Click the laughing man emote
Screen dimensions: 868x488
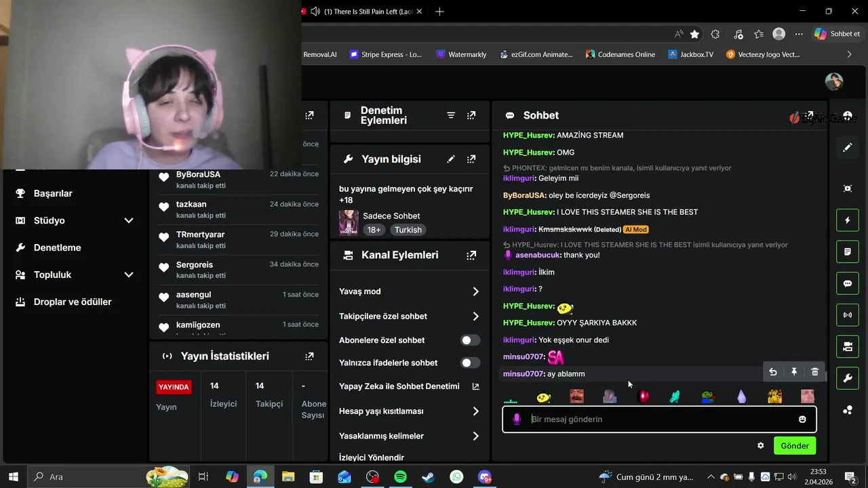tap(576, 396)
